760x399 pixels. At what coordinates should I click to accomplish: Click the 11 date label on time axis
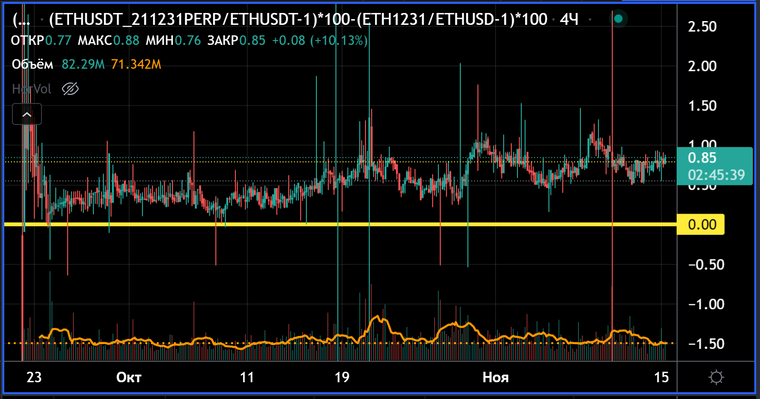(x=247, y=377)
